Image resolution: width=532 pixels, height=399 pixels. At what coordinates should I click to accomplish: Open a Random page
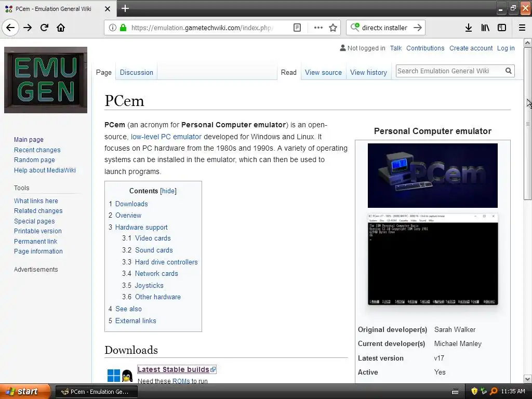[34, 160]
